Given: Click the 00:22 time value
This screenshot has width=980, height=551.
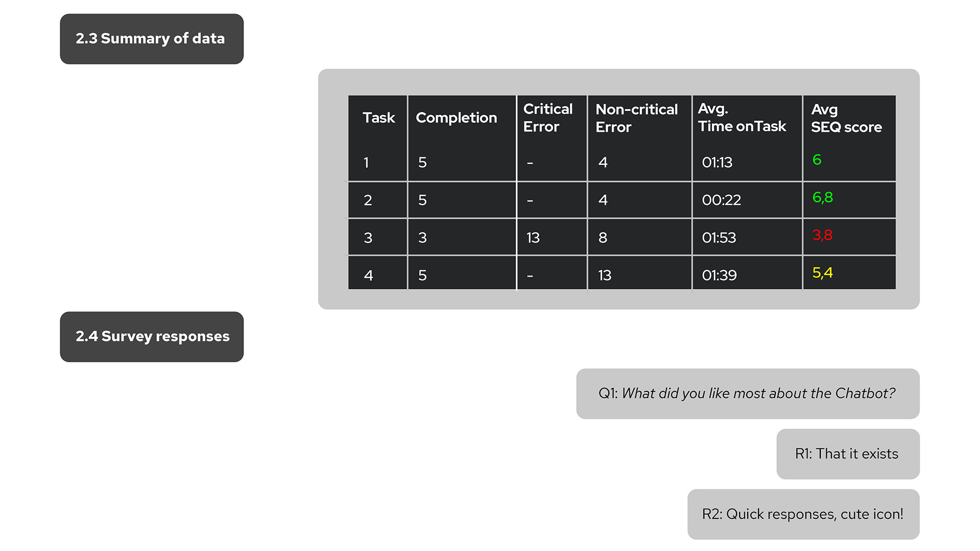Looking at the screenshot, I should coord(721,200).
